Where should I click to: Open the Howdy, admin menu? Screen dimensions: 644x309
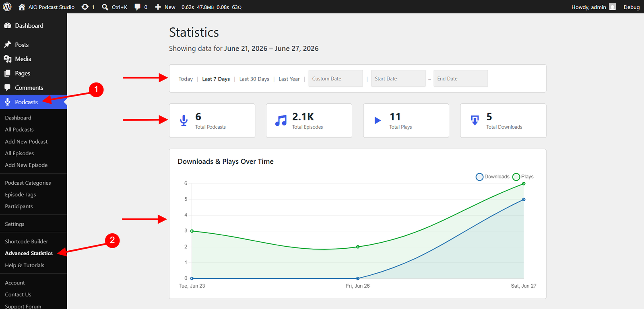(594, 7)
